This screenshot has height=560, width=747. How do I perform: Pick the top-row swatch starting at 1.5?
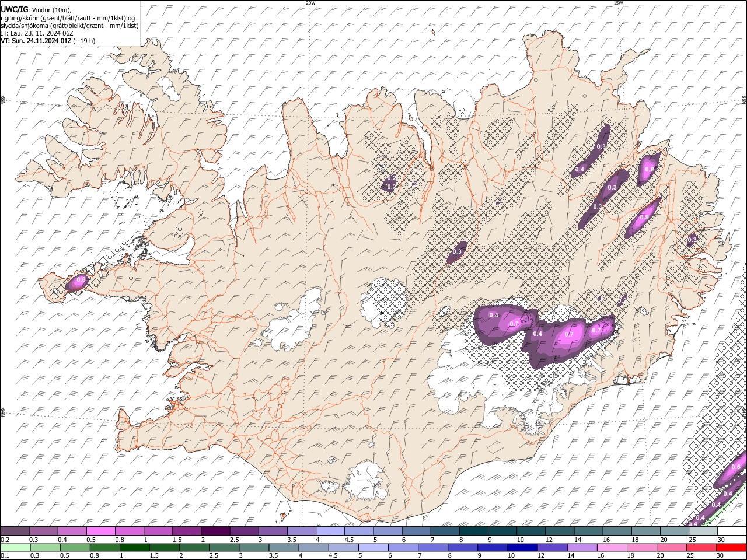coord(186,531)
